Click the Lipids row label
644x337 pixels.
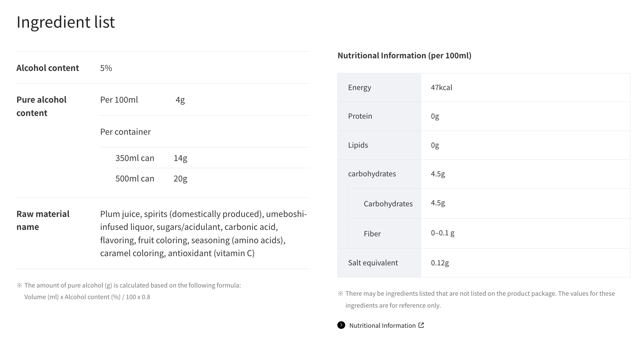click(358, 145)
